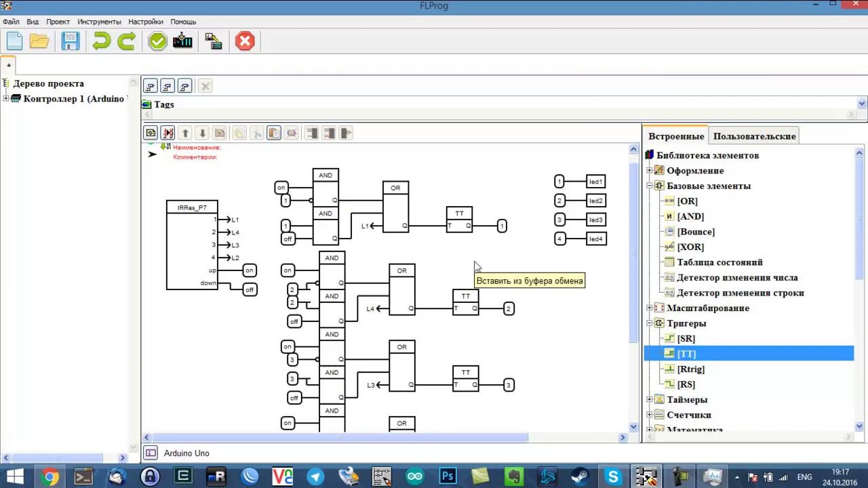Expand the Масштабирование library category

coord(650,308)
